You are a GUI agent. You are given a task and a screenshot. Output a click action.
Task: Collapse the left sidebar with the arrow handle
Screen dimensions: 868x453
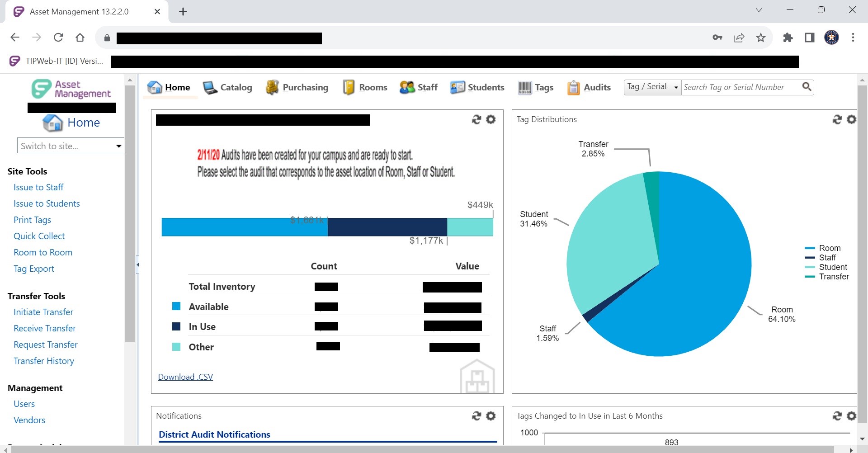tap(137, 264)
